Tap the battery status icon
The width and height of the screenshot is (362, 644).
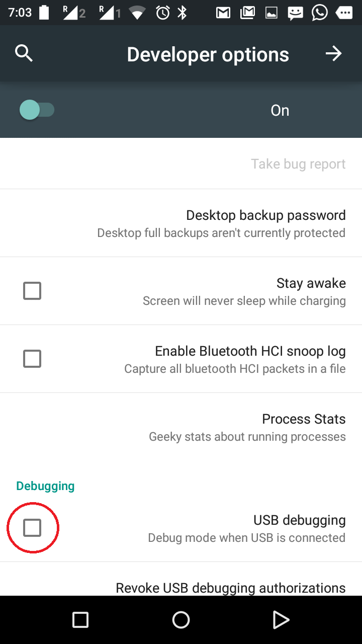pyautogui.click(x=44, y=13)
